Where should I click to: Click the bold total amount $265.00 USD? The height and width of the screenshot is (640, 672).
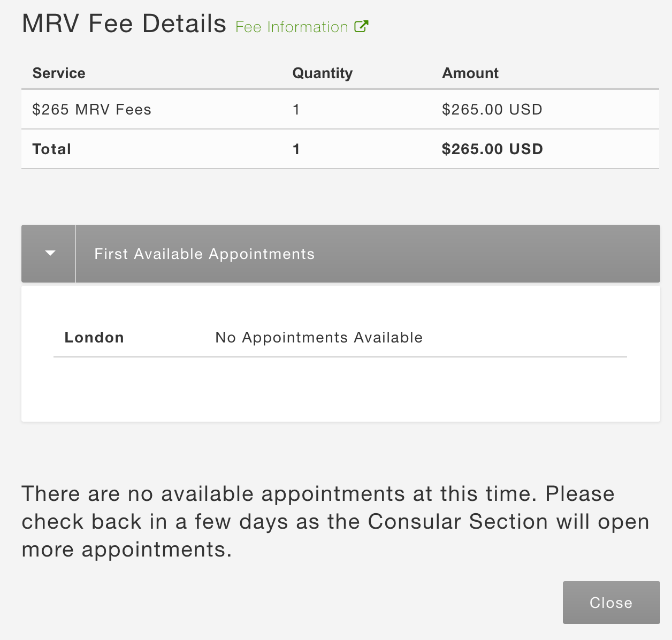pos(492,149)
